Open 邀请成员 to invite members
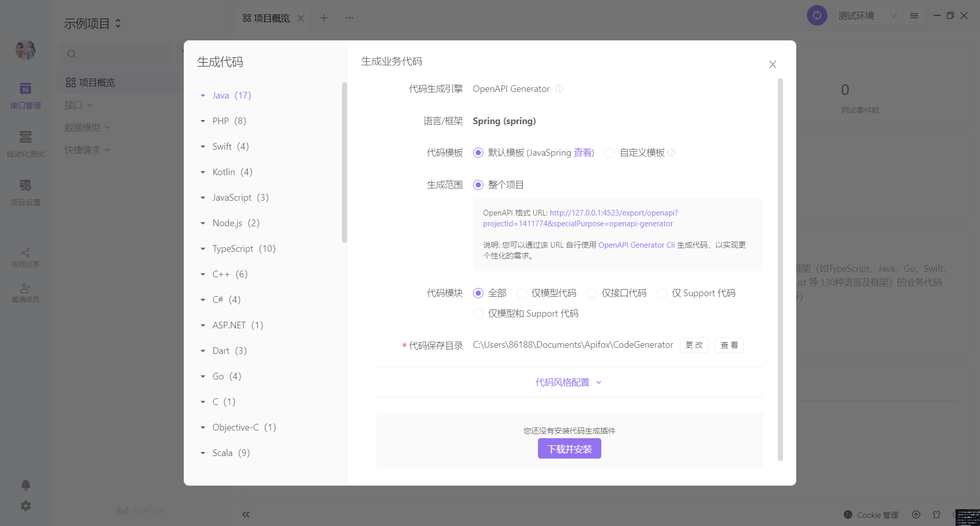980x526 pixels. coord(25,292)
